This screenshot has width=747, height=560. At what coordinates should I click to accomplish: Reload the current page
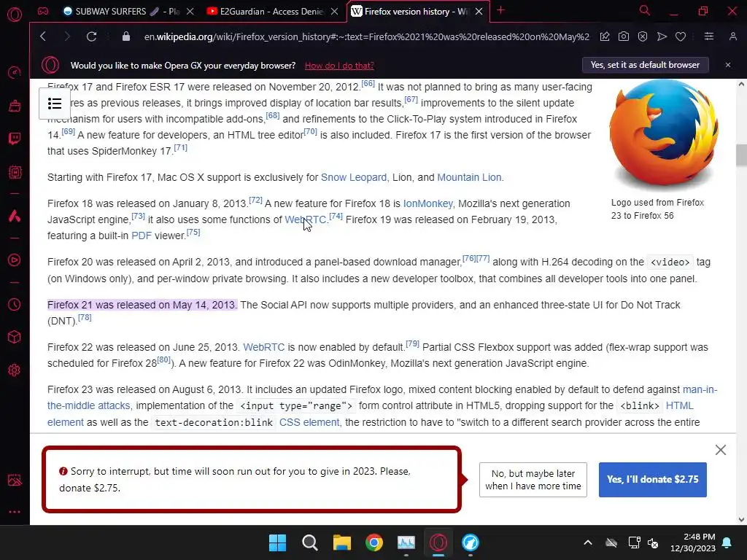point(91,36)
